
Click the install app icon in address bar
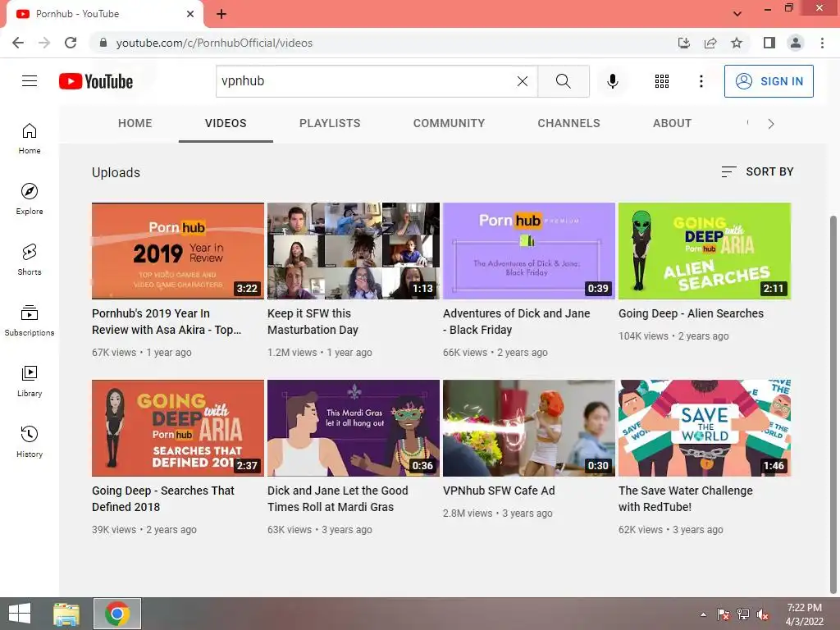point(684,43)
